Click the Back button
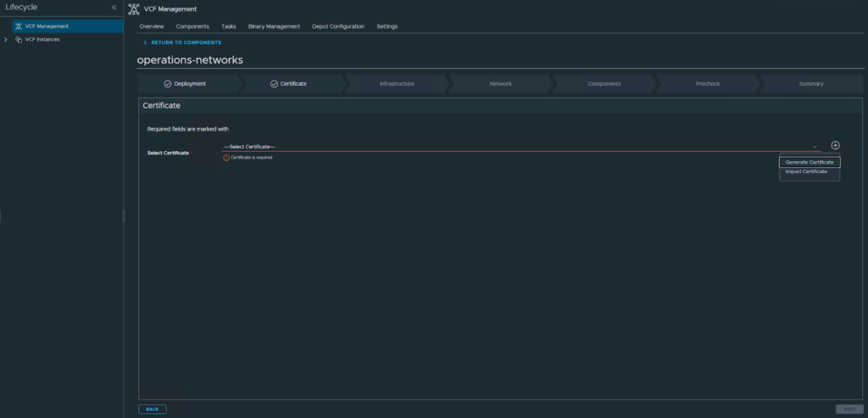The width and height of the screenshot is (868, 418). click(x=153, y=410)
